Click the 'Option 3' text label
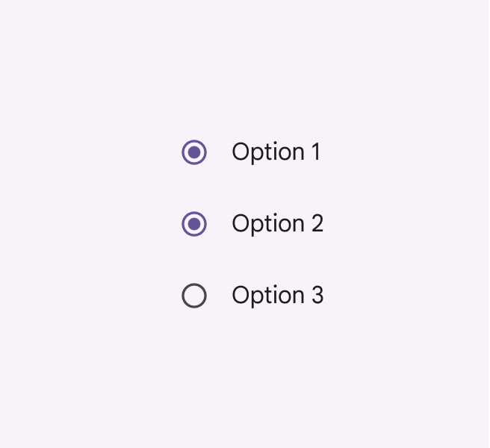490x448 pixels. [x=277, y=296]
